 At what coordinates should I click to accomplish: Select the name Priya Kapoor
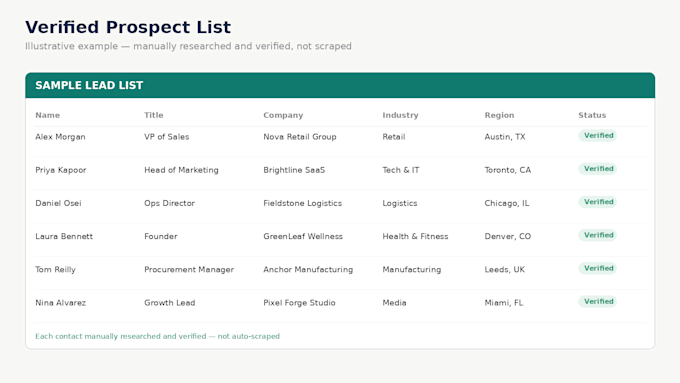coord(61,170)
